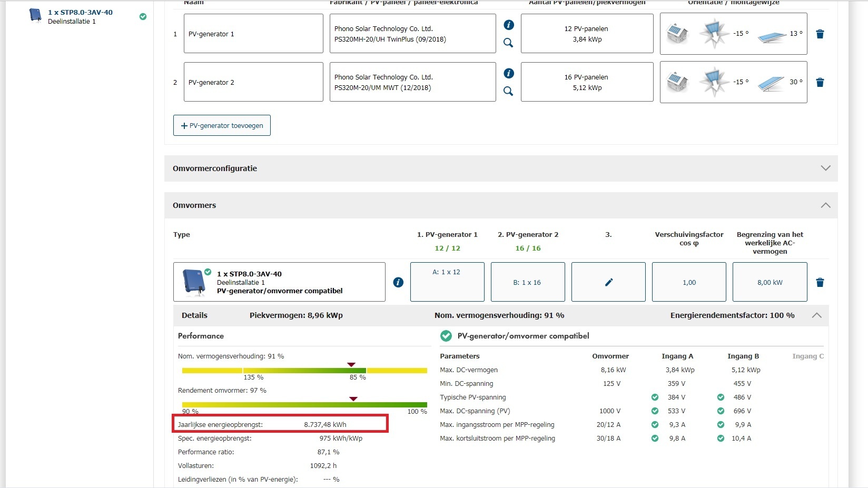Click info icon for PV-generator 1

click(508, 25)
